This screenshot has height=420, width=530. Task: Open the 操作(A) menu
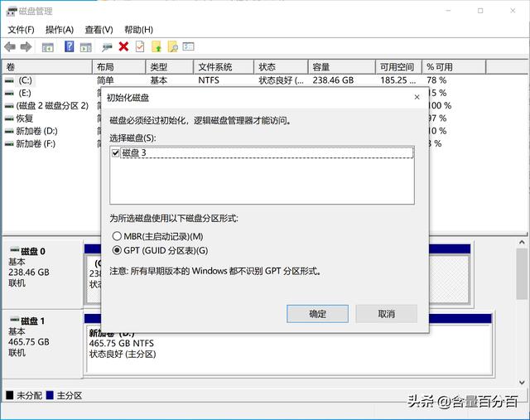60,30
